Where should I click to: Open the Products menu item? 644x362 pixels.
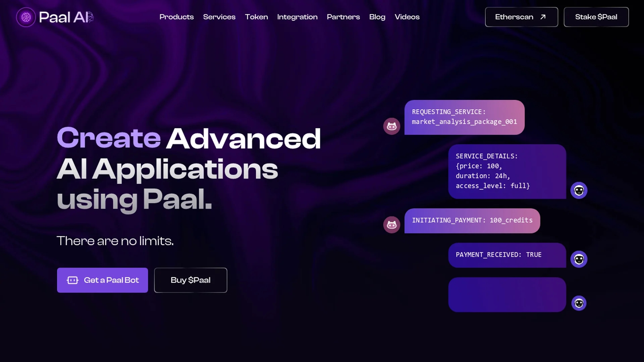pos(176,17)
